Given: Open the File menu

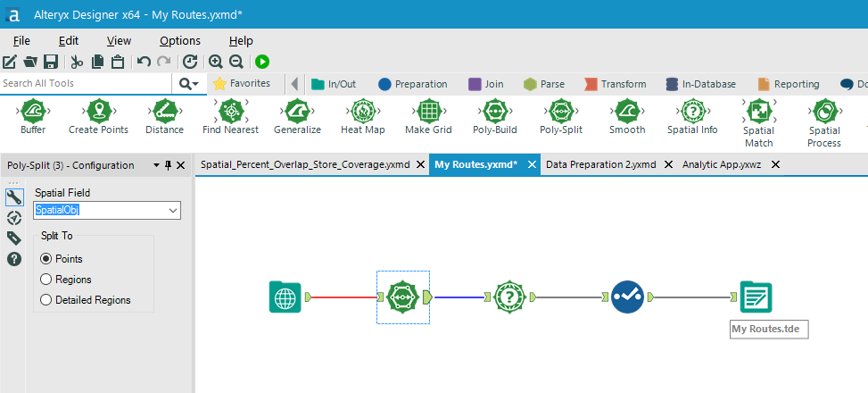Looking at the screenshot, I should [x=21, y=41].
